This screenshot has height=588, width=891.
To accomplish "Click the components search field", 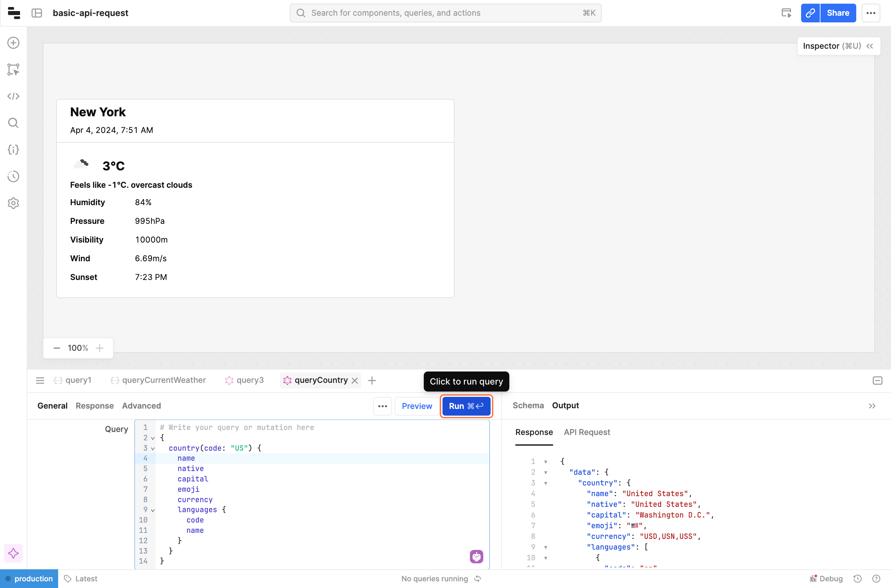I will (445, 13).
